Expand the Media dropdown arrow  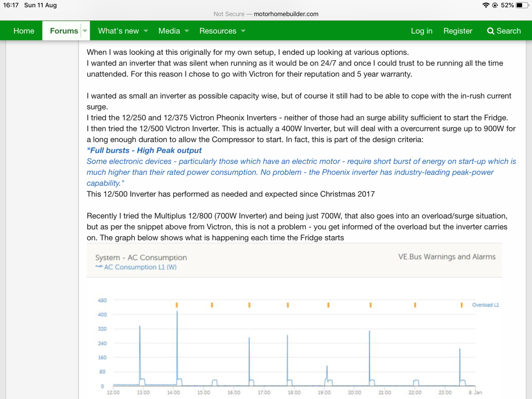point(187,31)
